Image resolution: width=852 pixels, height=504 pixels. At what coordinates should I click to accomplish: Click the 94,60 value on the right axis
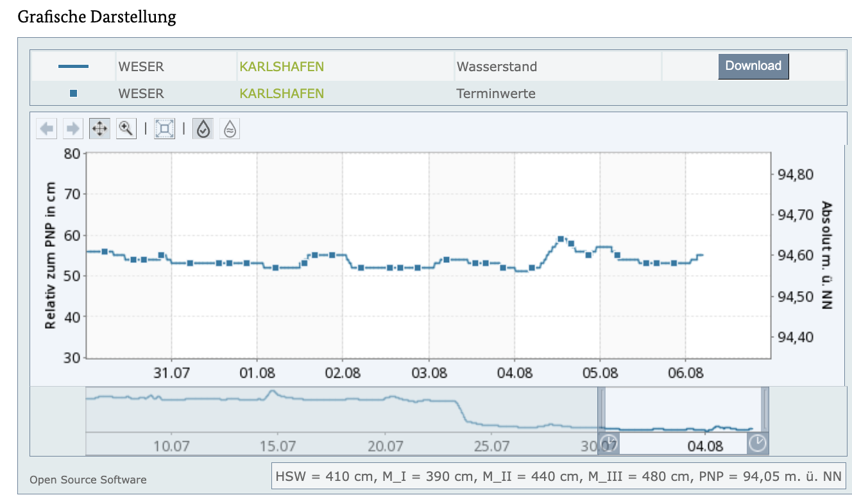(x=795, y=256)
